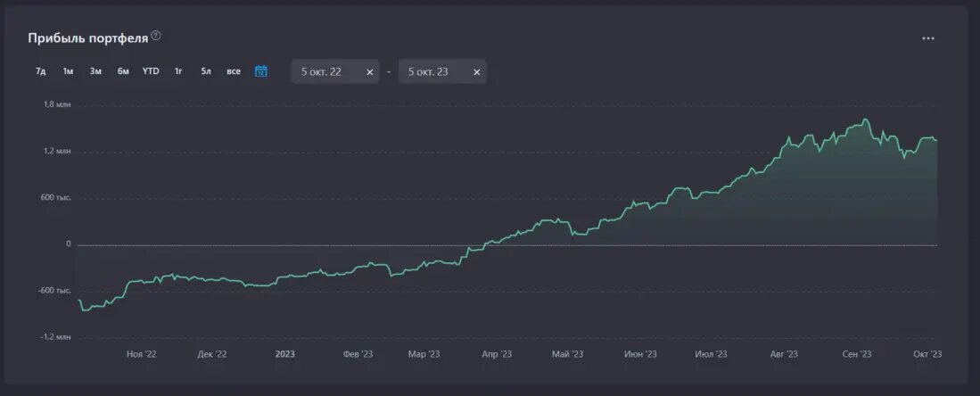Click the 0 axis label
This screenshot has height=396, width=980.
pos(69,244)
